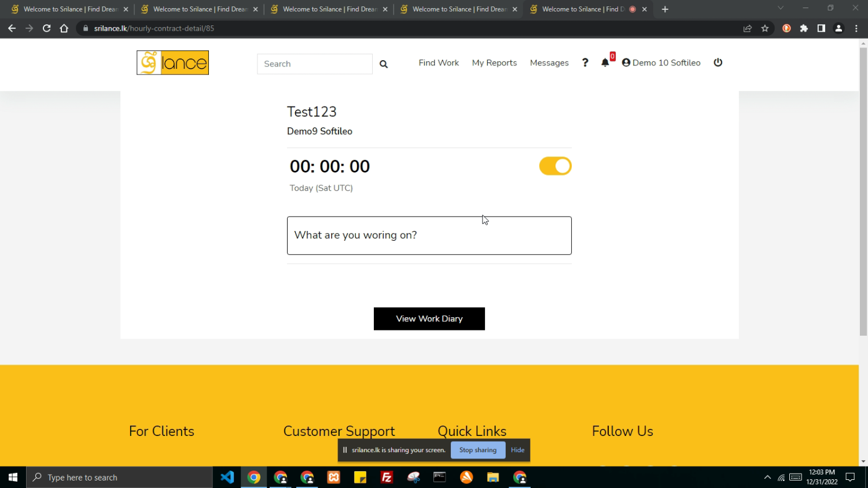Screen dimensions: 868x488
Task: Open notifications bell icon
Action: click(605, 63)
